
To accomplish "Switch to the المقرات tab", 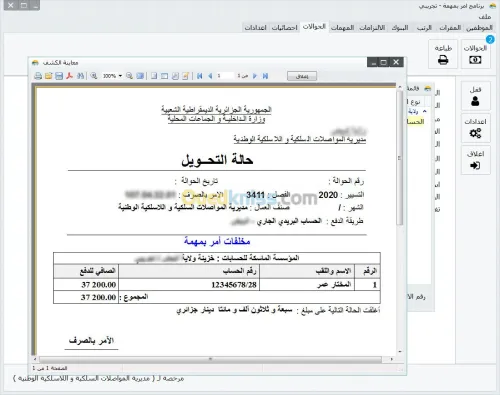I will tap(450, 28).
